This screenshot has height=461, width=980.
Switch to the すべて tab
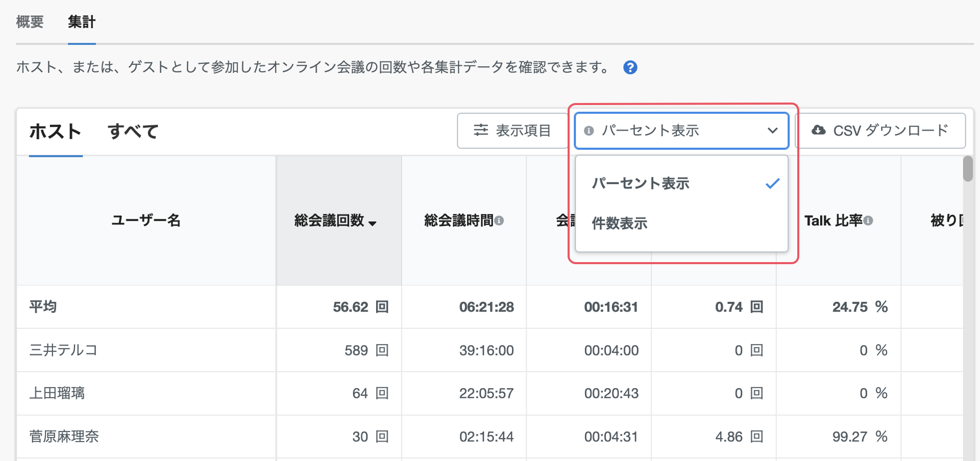click(133, 132)
